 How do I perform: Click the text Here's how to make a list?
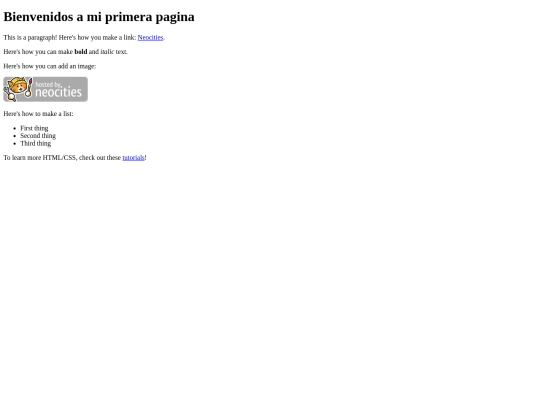click(38, 114)
